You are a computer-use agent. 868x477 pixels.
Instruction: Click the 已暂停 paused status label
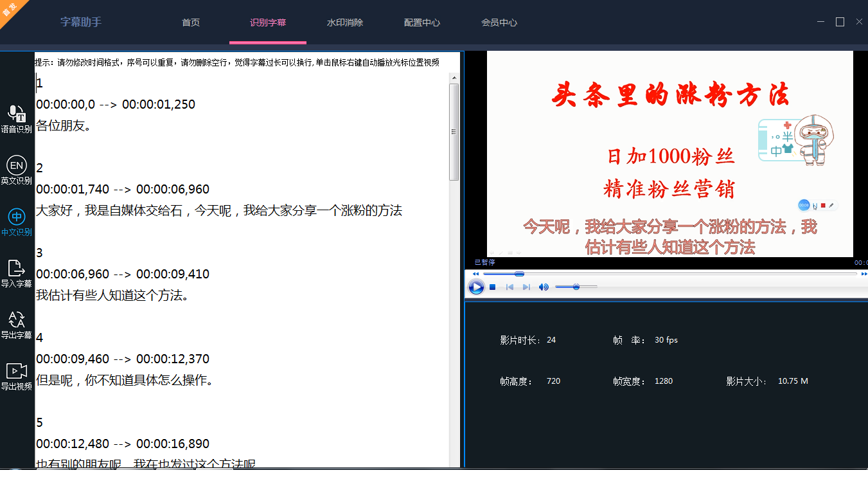(484, 262)
